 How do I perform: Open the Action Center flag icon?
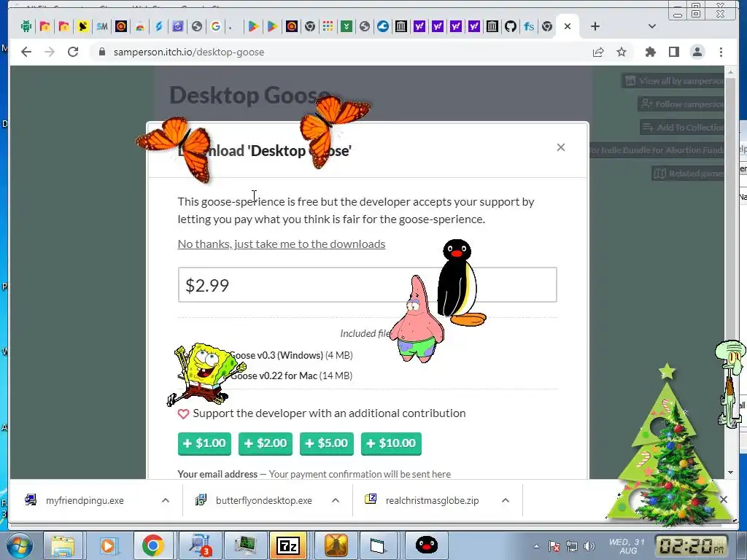[554, 546]
